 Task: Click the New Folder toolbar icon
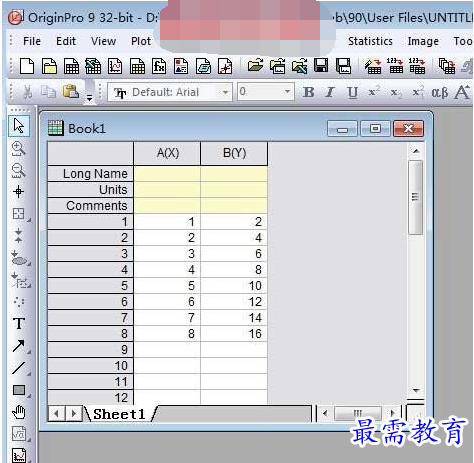[49, 66]
